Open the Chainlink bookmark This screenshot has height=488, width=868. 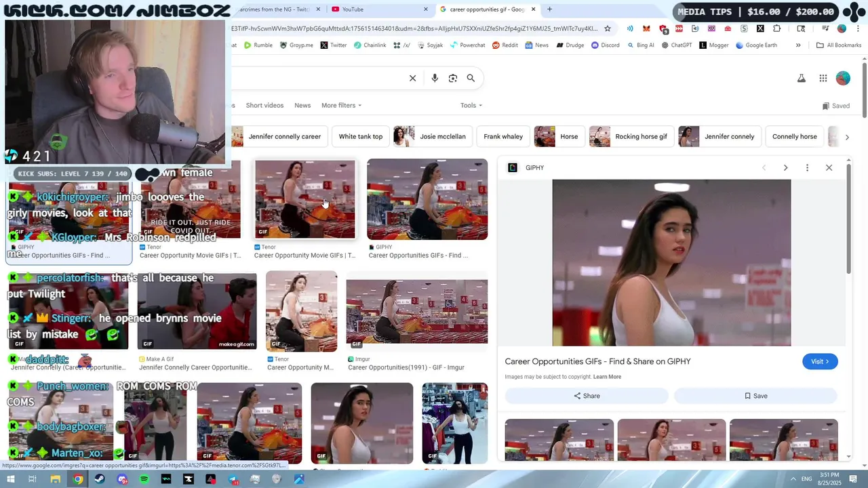click(370, 45)
